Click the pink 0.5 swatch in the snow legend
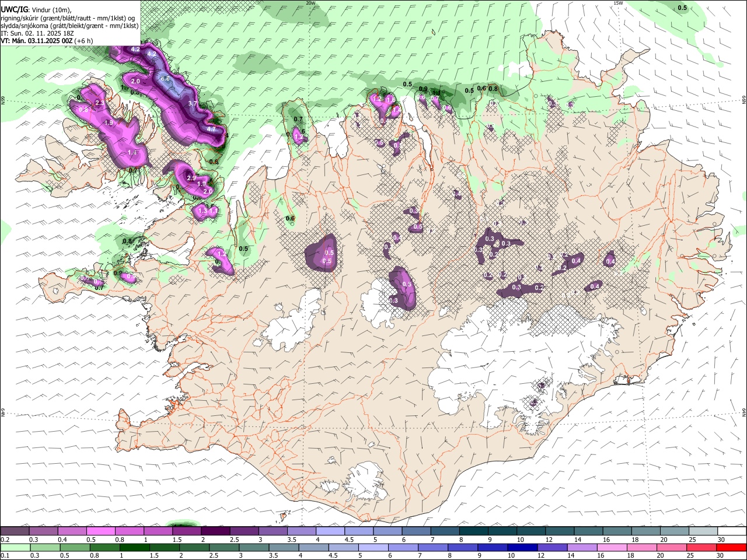Image resolution: width=747 pixels, height=560 pixels. pos(101,531)
